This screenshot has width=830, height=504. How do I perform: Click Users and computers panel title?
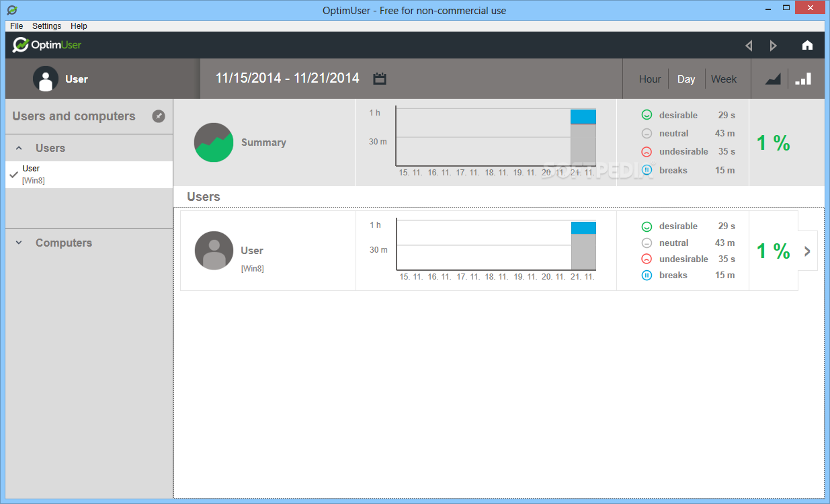[74, 116]
